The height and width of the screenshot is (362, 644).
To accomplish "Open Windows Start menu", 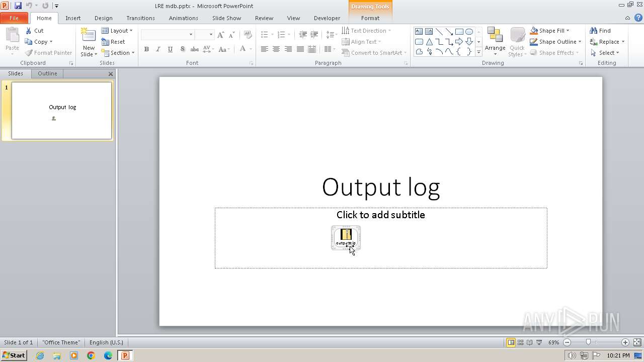I will pos(14,355).
